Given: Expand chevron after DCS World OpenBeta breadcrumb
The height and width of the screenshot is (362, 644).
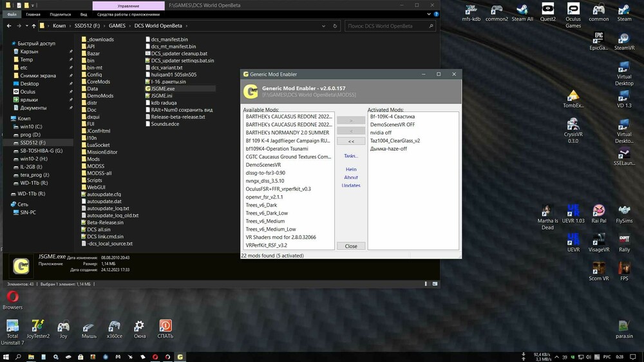Looking at the screenshot, I should pyautogui.click(x=187, y=26).
